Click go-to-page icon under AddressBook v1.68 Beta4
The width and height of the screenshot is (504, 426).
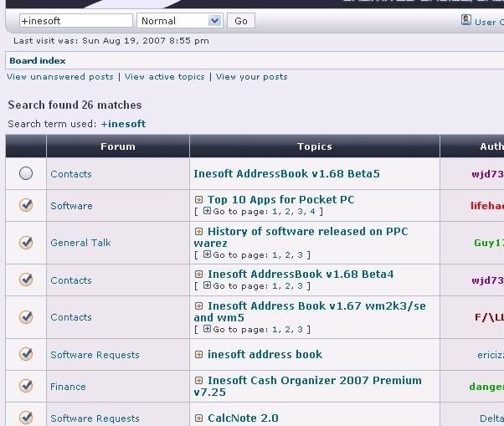[206, 286]
